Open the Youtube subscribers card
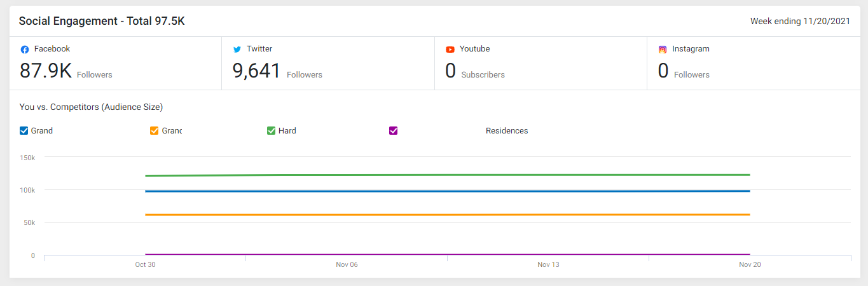The image size is (868, 286). coord(541,63)
